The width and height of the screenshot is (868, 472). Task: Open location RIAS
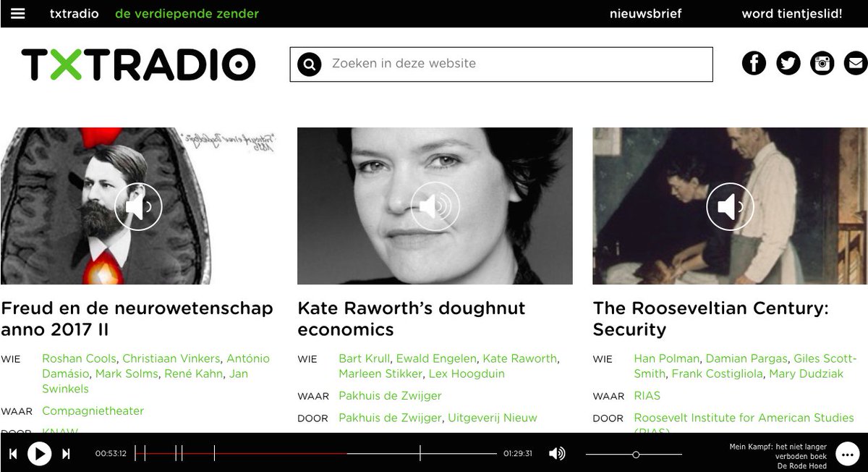pyautogui.click(x=647, y=395)
